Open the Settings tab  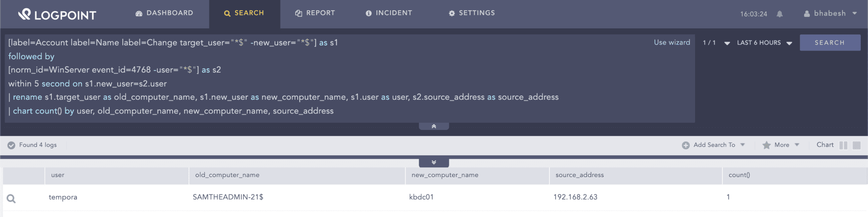click(472, 13)
